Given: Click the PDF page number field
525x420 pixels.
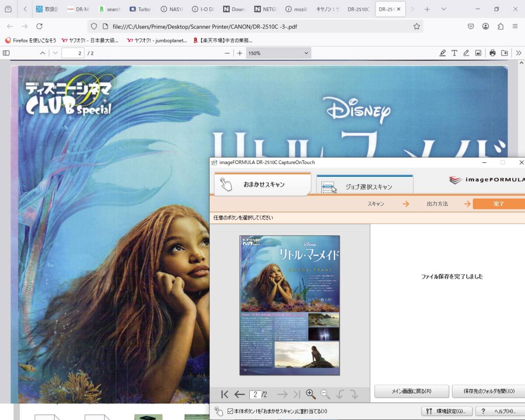Looking at the screenshot, I should click(x=73, y=53).
